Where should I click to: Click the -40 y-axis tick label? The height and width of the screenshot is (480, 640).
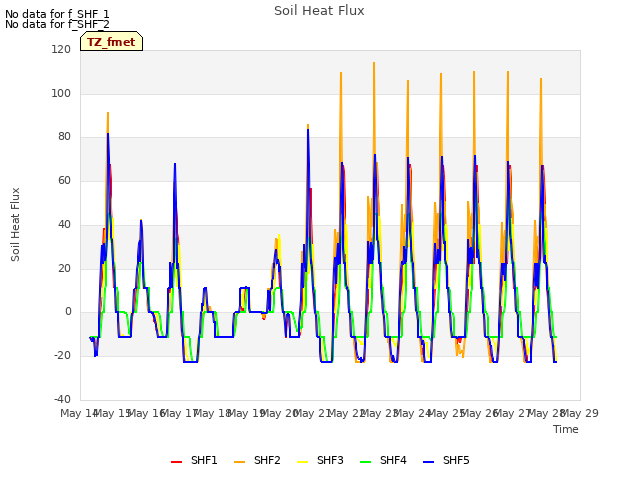62,399
